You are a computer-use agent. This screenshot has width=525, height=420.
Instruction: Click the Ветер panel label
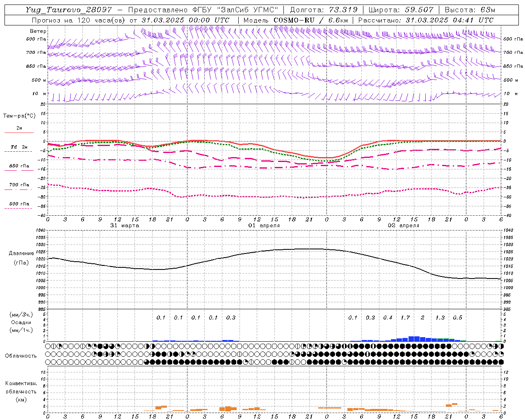[x=38, y=31]
